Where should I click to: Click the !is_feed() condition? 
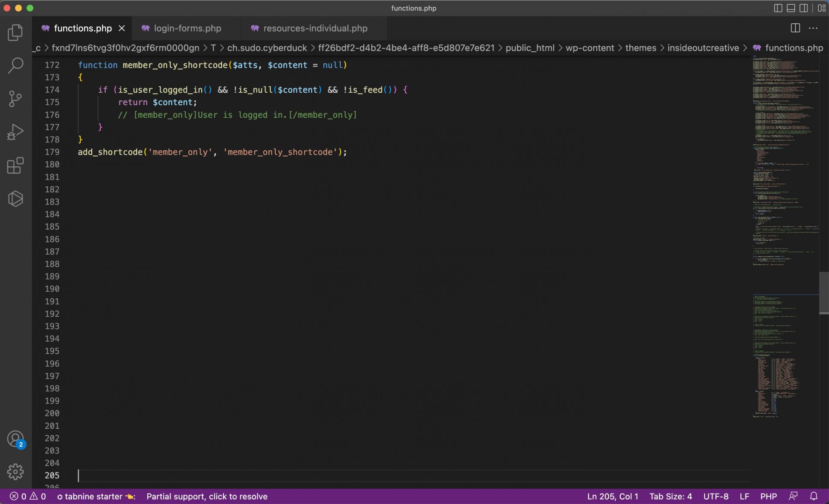(367, 90)
